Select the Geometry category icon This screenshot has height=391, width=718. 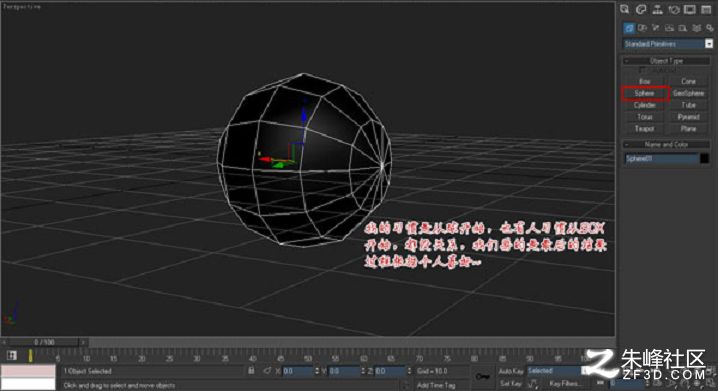(x=629, y=28)
